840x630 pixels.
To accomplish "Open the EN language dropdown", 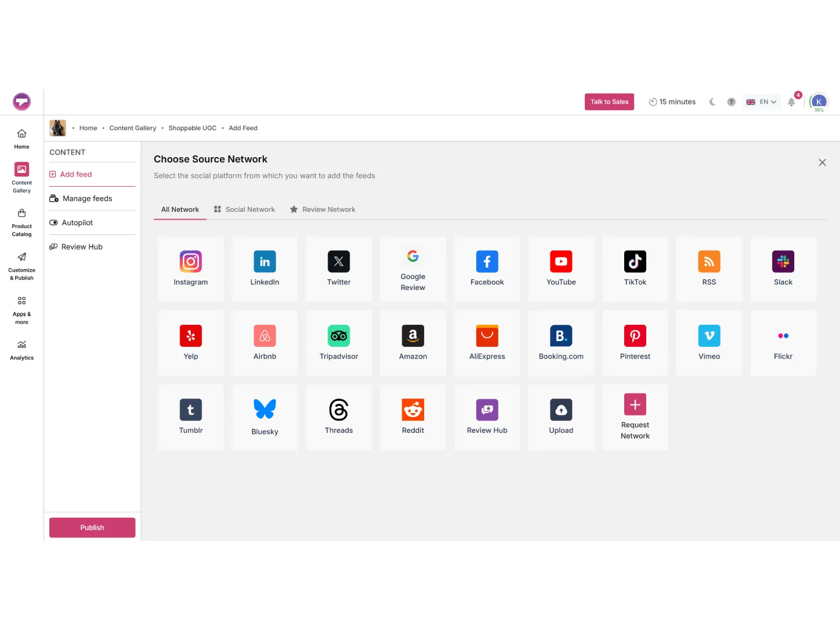I will point(761,102).
